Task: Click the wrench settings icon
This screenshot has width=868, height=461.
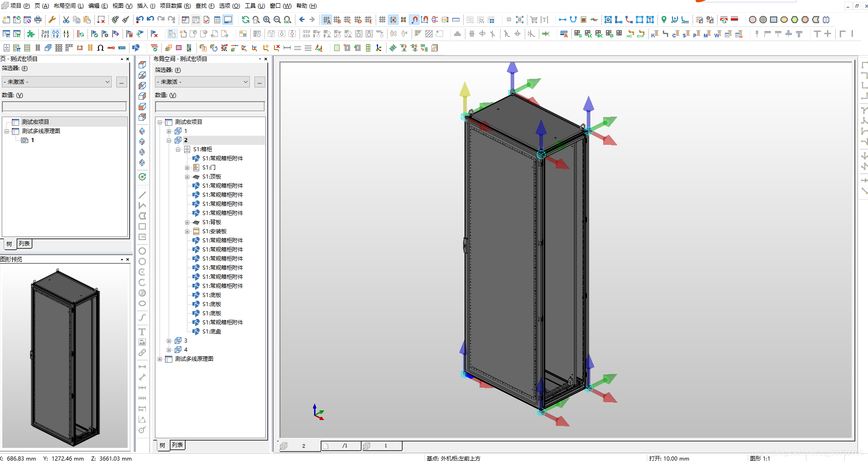Action: coord(52,20)
